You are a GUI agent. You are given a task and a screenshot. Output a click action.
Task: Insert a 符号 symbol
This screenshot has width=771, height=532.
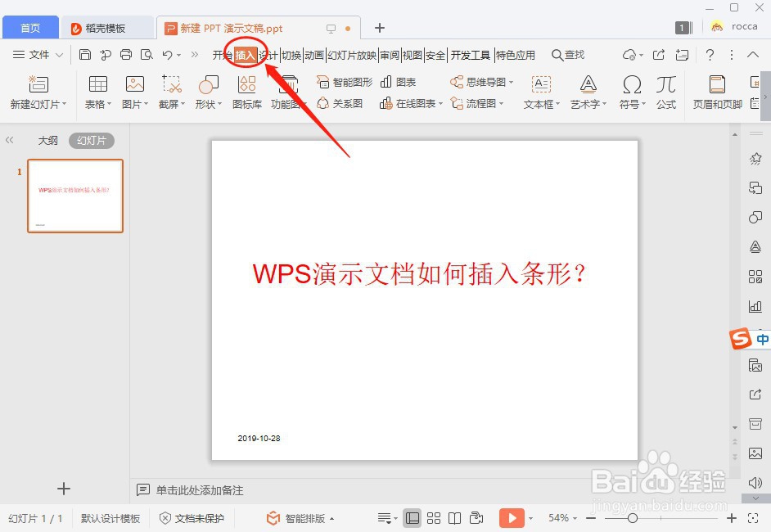click(x=632, y=92)
